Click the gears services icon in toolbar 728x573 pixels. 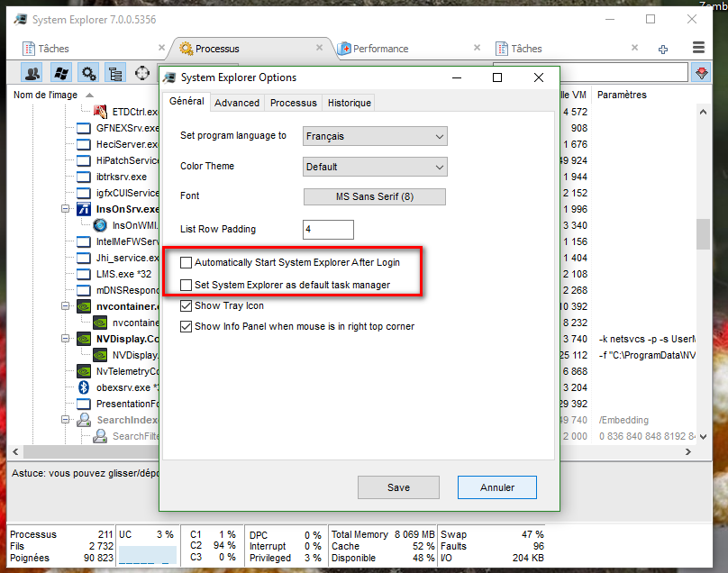[x=88, y=73]
